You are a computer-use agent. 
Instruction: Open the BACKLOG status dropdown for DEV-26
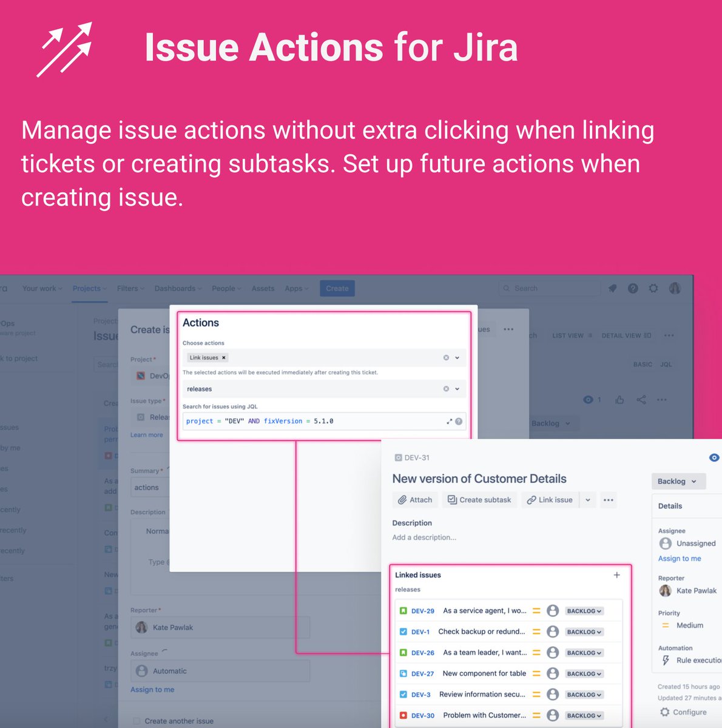click(584, 653)
